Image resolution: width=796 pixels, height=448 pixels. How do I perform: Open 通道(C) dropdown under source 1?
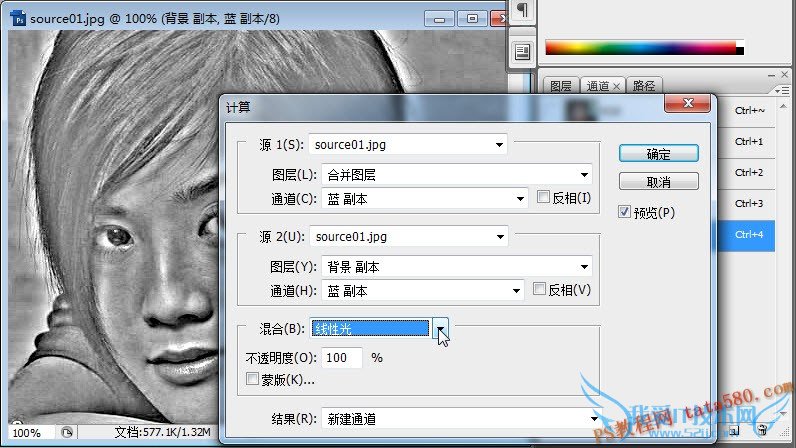coord(425,199)
